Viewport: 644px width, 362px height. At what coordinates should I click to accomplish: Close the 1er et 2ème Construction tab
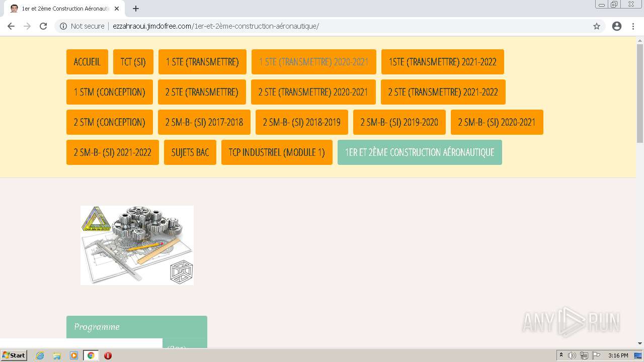(x=117, y=9)
